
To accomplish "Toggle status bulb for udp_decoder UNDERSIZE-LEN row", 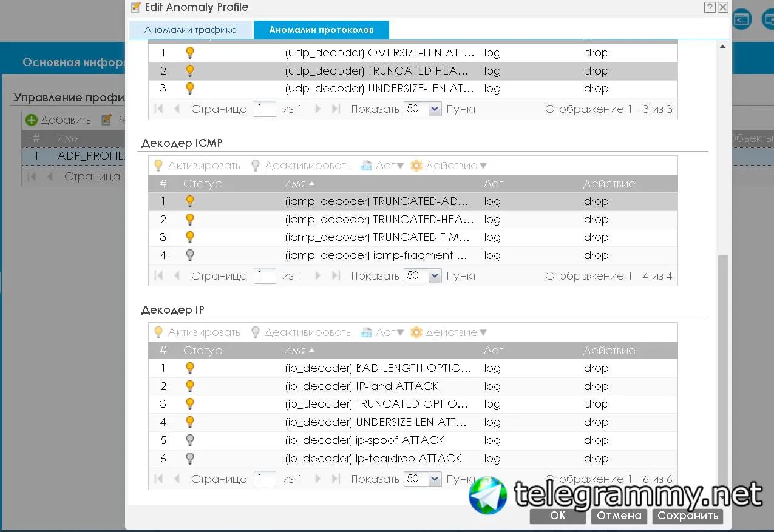I will click(189, 89).
